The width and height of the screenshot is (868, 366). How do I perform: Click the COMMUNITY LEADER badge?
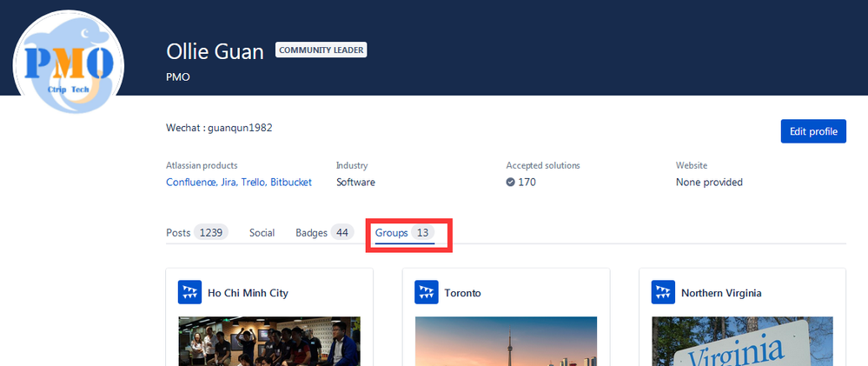pos(321,50)
